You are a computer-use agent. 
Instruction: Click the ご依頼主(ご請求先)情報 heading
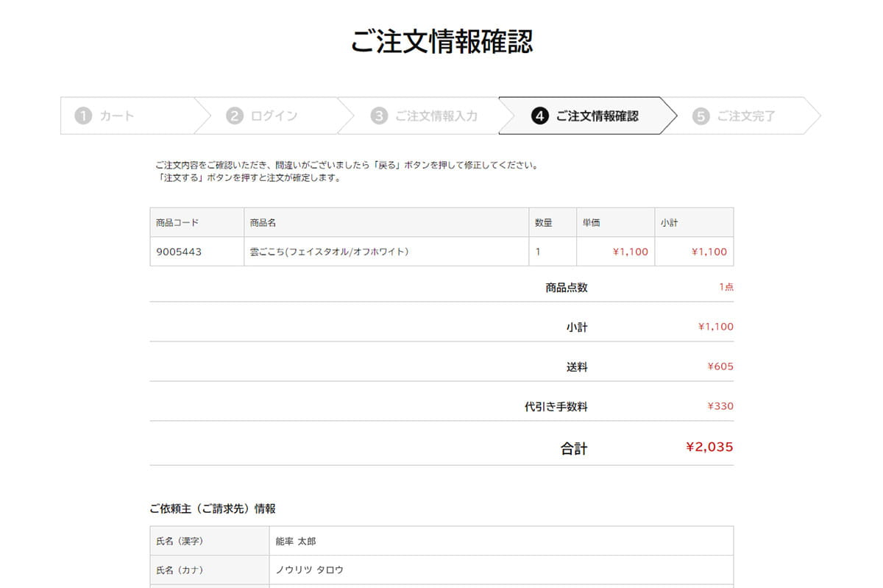pos(213,509)
